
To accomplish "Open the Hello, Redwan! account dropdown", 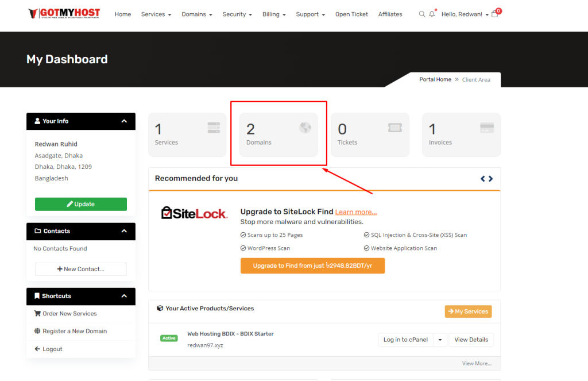I will pyautogui.click(x=463, y=14).
